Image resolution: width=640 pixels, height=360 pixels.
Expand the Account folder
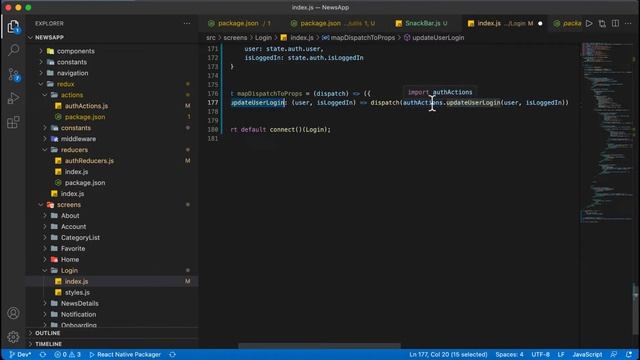[x=73, y=227]
